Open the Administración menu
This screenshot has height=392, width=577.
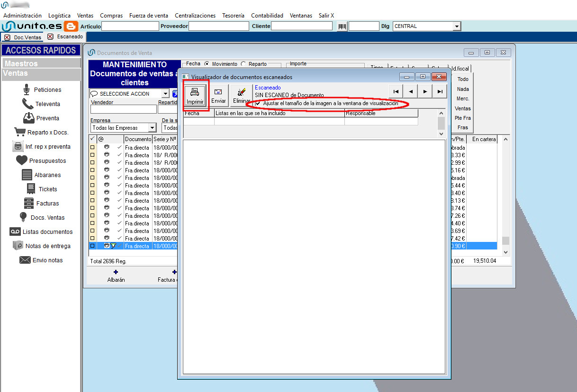click(x=23, y=16)
